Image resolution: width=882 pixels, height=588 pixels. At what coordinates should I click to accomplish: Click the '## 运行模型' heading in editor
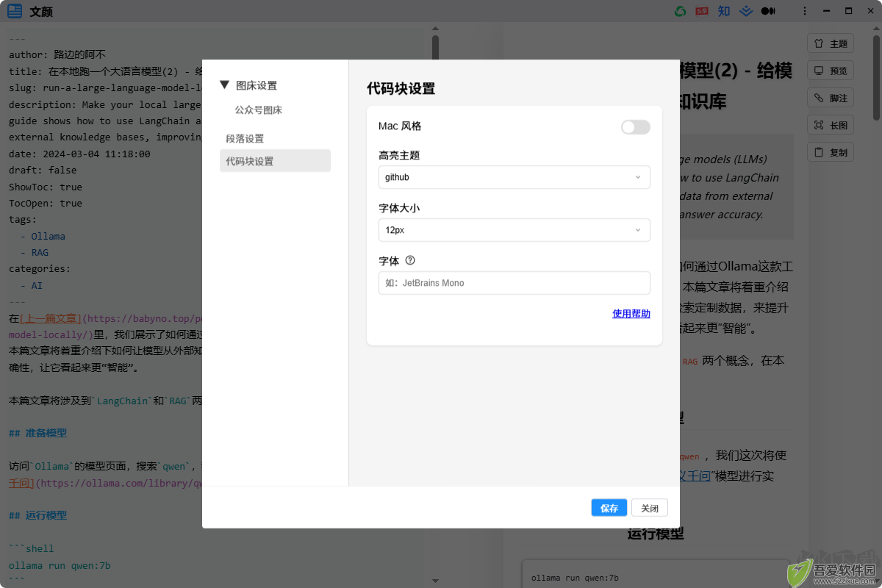[37, 515]
